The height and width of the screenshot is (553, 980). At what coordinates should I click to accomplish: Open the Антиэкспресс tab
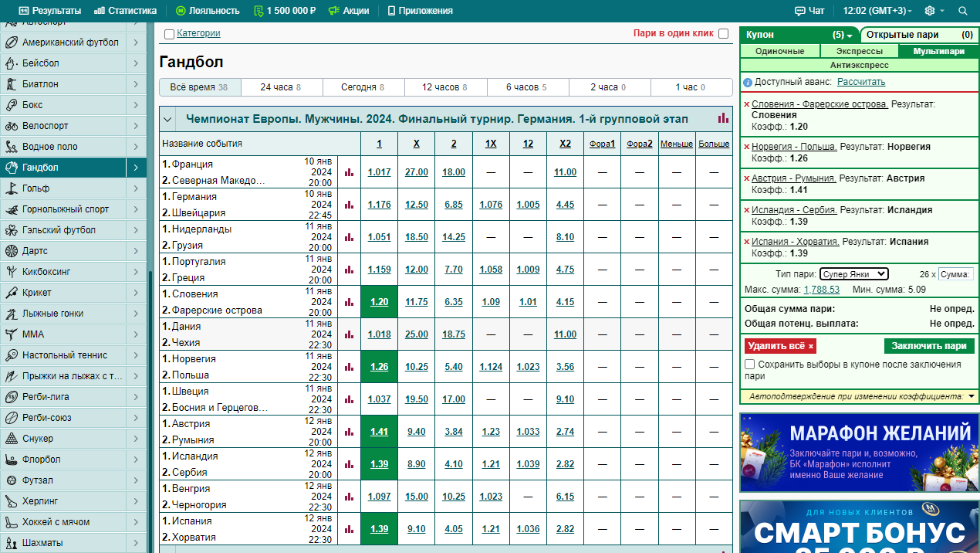(859, 66)
